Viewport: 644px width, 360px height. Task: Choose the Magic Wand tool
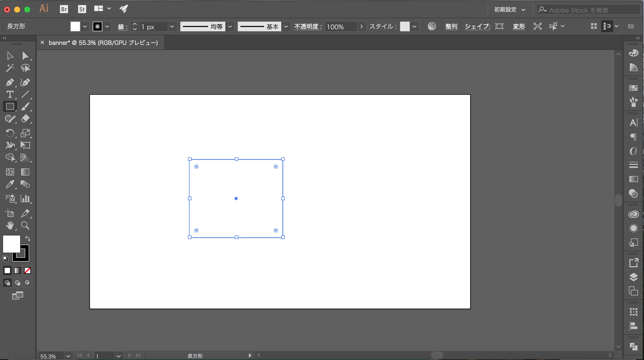pos(10,68)
